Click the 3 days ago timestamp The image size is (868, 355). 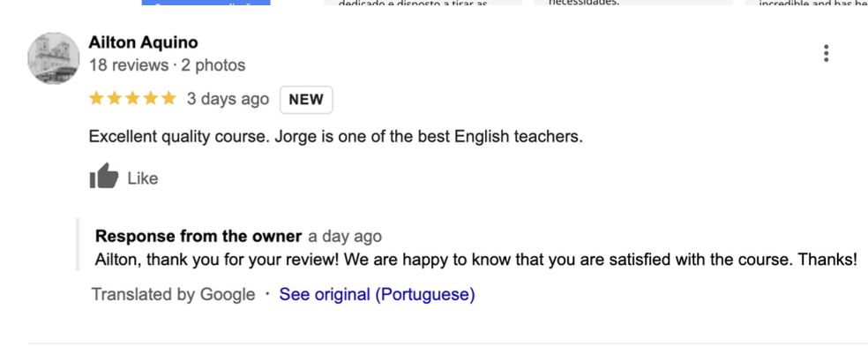pyautogui.click(x=228, y=99)
